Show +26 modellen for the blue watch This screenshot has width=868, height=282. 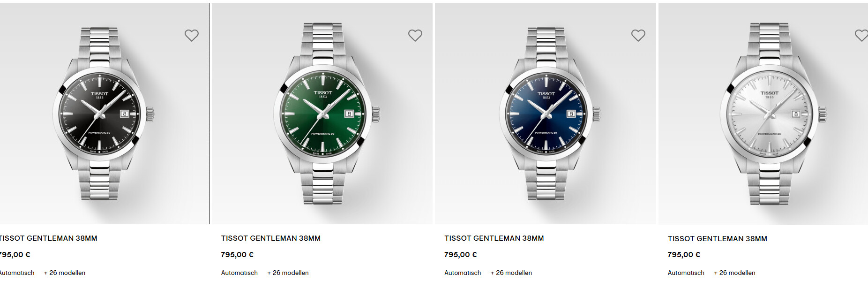[511, 273]
